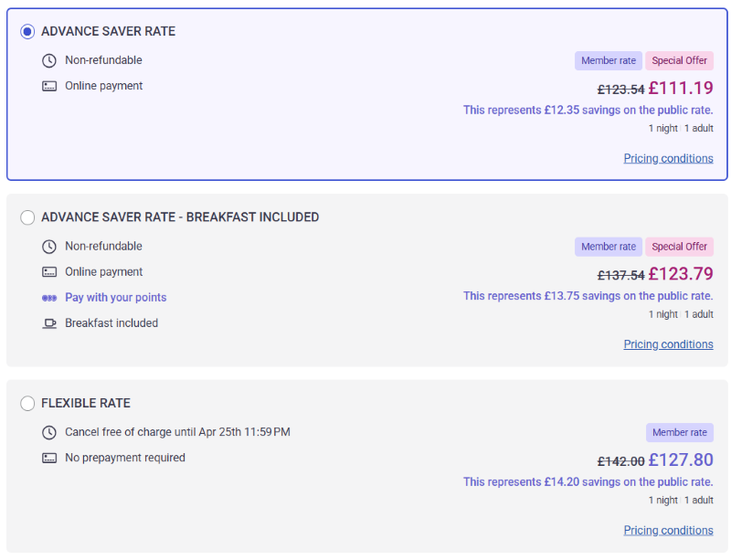Click the £127.80 Flexible Rate price
This screenshot has height=560, width=731.
pos(681,460)
